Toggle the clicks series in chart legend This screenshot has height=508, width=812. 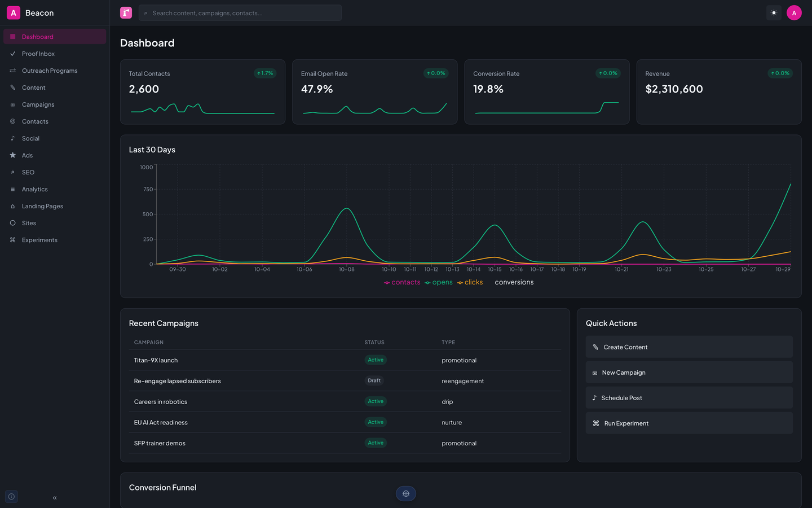(x=470, y=282)
